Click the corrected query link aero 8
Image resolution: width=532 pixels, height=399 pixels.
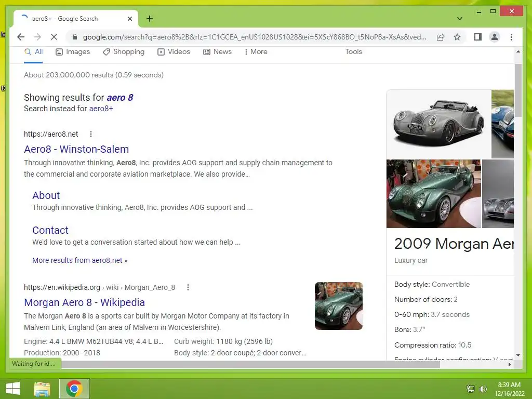pyautogui.click(x=120, y=98)
